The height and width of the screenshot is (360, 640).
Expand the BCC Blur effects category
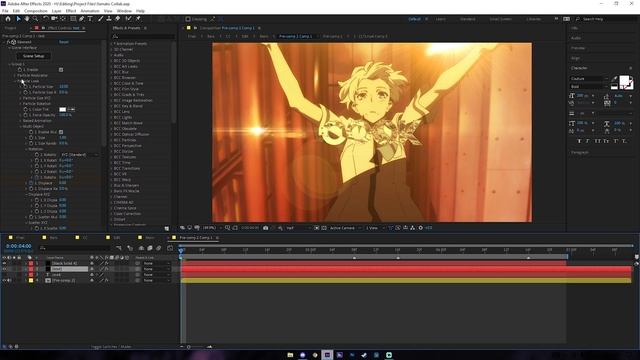111,72
